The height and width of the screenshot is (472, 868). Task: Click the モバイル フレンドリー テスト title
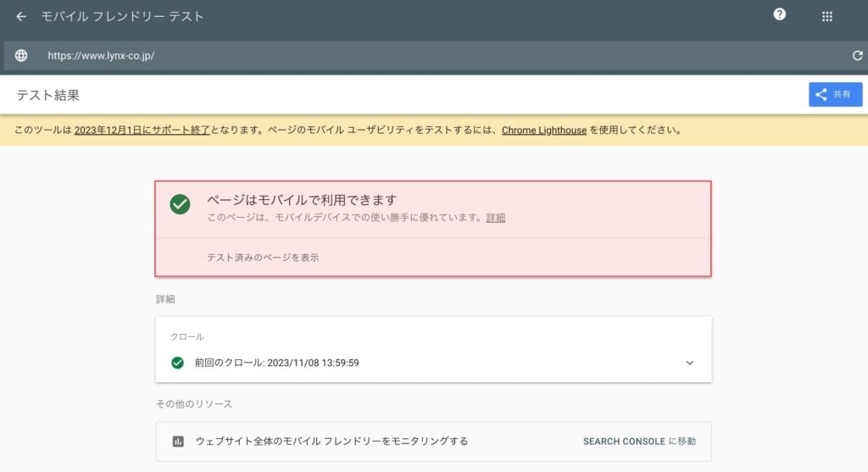point(122,17)
